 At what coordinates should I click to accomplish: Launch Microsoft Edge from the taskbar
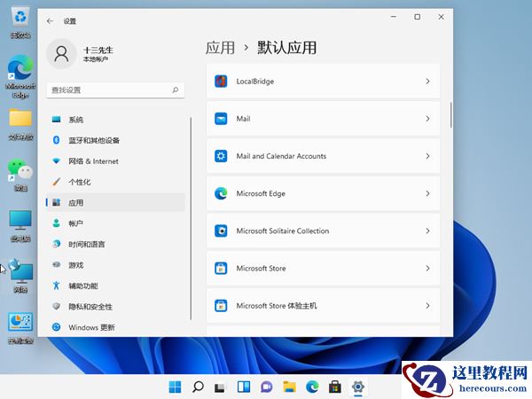coord(312,387)
